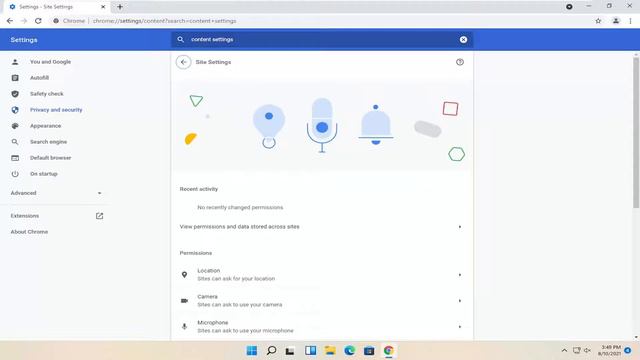Image resolution: width=640 pixels, height=360 pixels.
Task: Open Task View on the taskbar
Action: tap(290, 351)
